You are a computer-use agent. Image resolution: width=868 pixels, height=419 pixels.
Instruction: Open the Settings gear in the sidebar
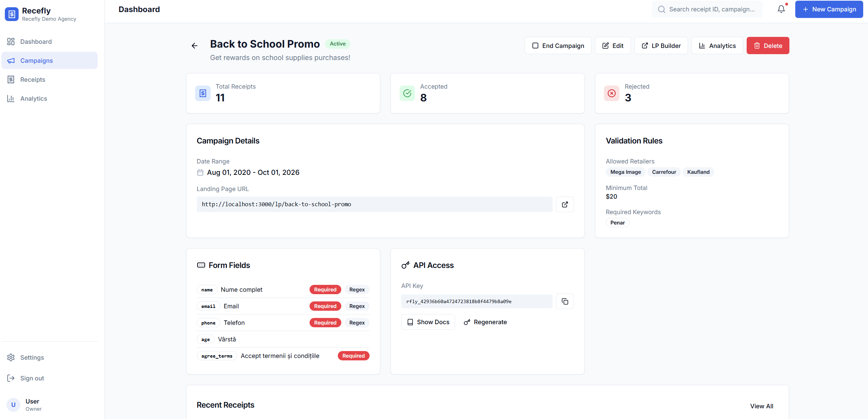pyautogui.click(x=11, y=357)
